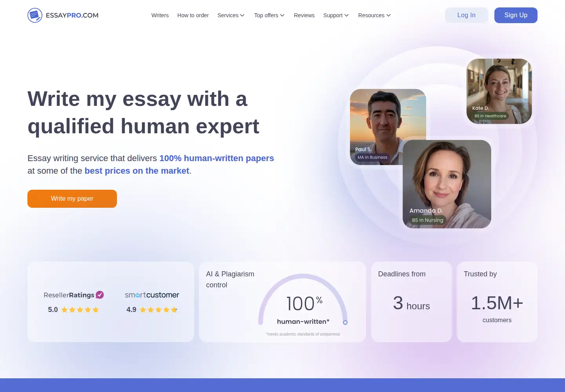Click the "BS in Nursing" tag
The image size is (565, 392).
tap(428, 220)
